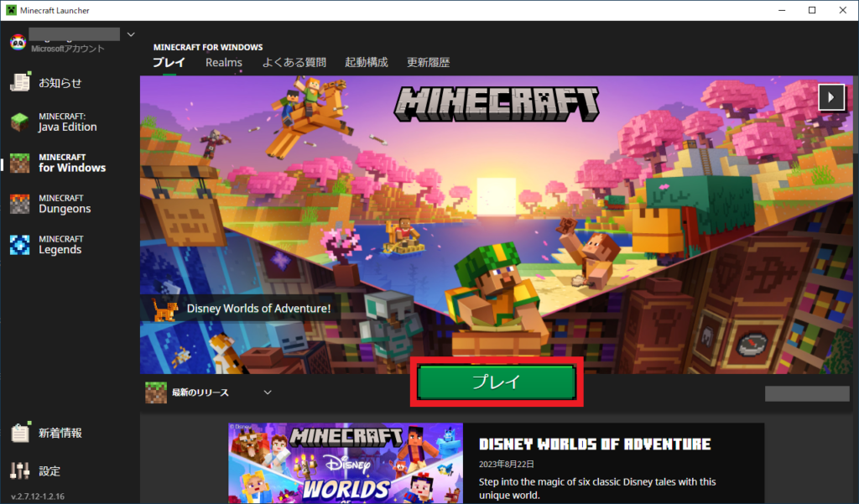The width and height of the screenshot is (859, 504).
Task: Click the Disney Worlds of Adventure! banner label
Action: pos(258,309)
